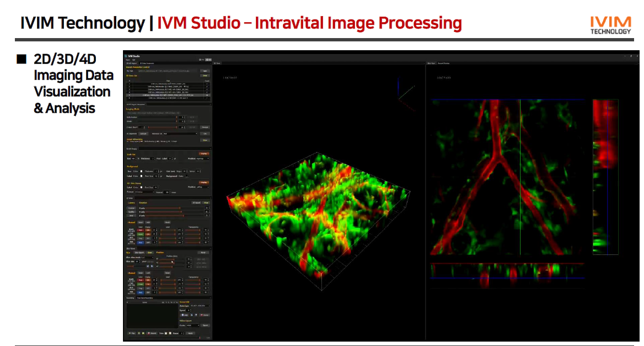The width and height of the screenshot is (644, 346).
Task: Move scene up with the up arrow icon
Action: point(193,315)
